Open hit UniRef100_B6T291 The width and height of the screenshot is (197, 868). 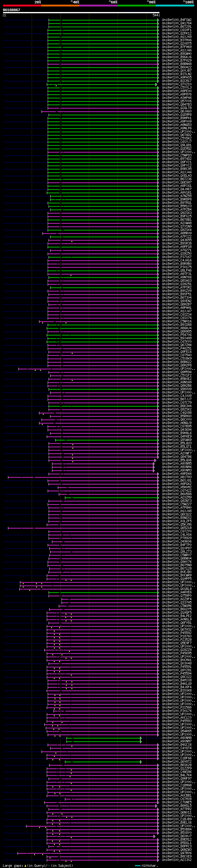[x=177, y=26]
